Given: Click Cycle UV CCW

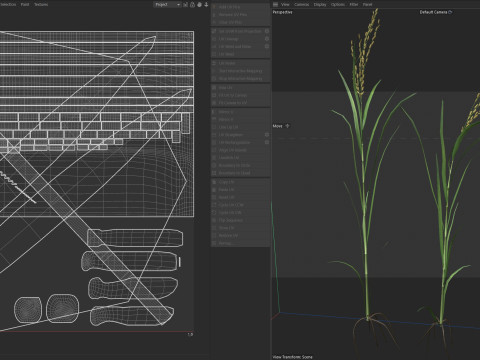Looking at the screenshot, I should [240, 205].
